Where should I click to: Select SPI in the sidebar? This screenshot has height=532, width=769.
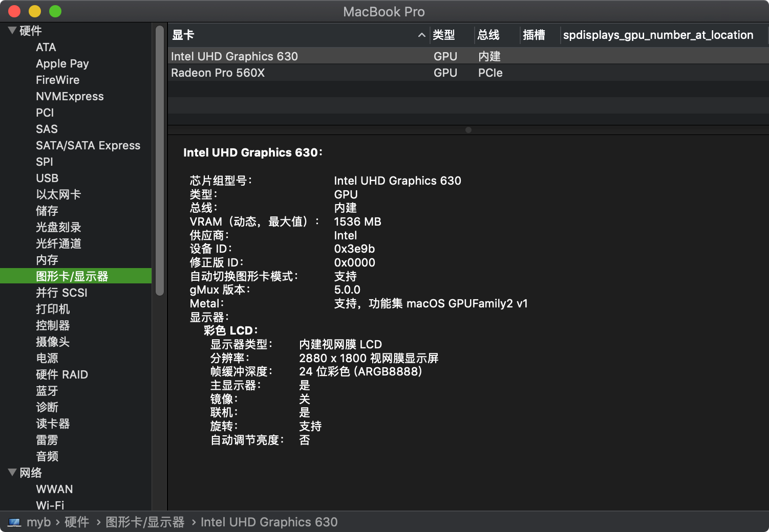45,162
